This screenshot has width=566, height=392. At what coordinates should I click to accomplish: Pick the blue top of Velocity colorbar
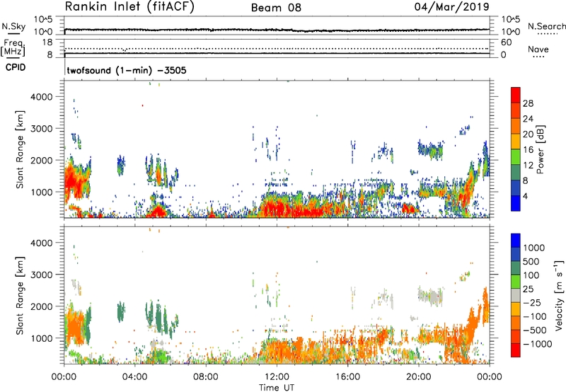click(x=516, y=240)
